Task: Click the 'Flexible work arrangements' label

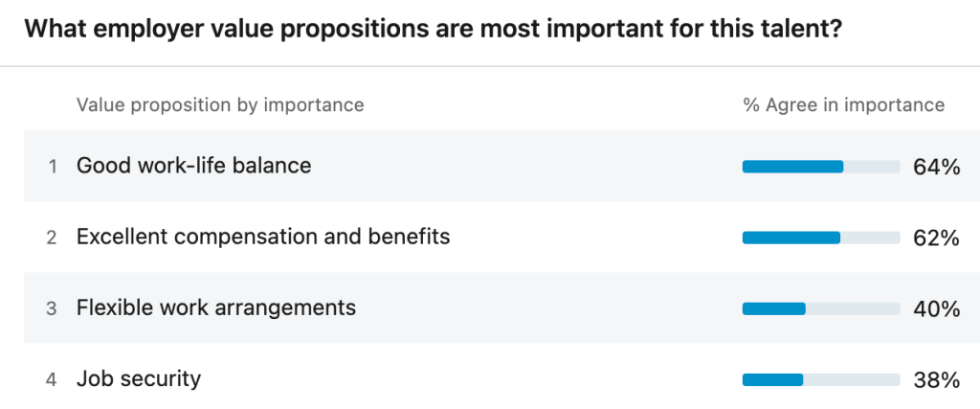Action: (x=216, y=307)
